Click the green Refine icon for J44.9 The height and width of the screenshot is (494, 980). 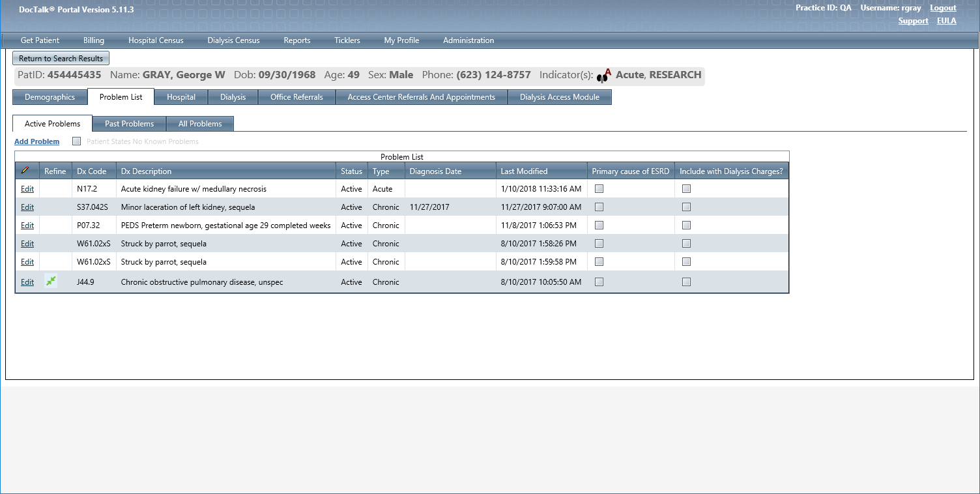51,282
